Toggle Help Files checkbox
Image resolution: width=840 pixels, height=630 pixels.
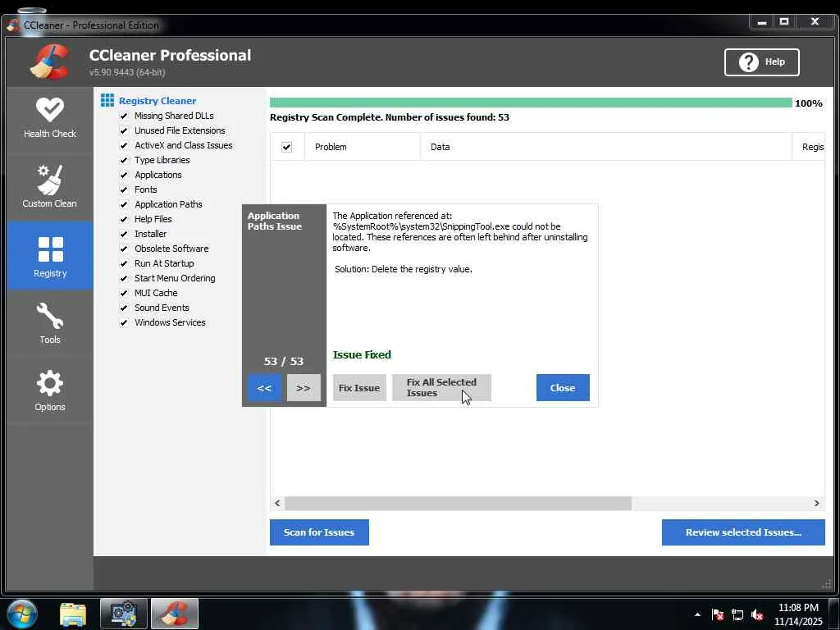tap(124, 219)
